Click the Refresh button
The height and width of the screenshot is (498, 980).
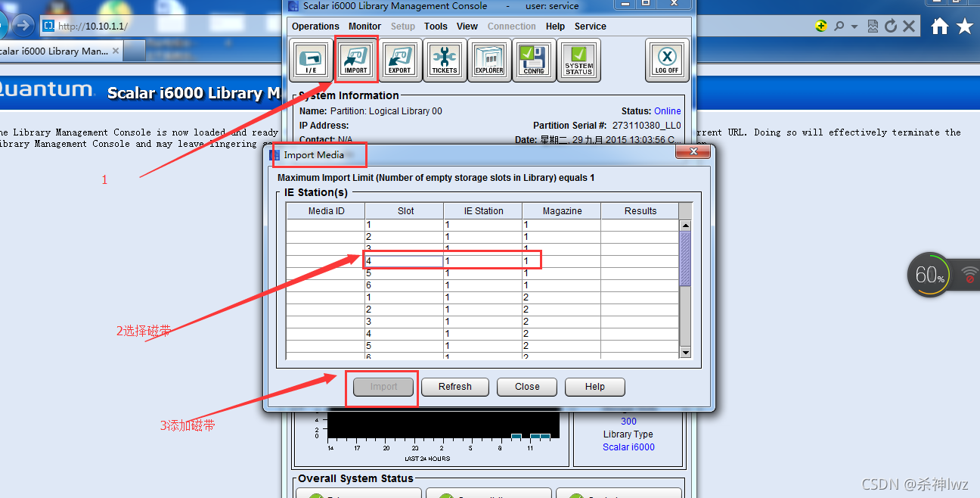pos(455,387)
